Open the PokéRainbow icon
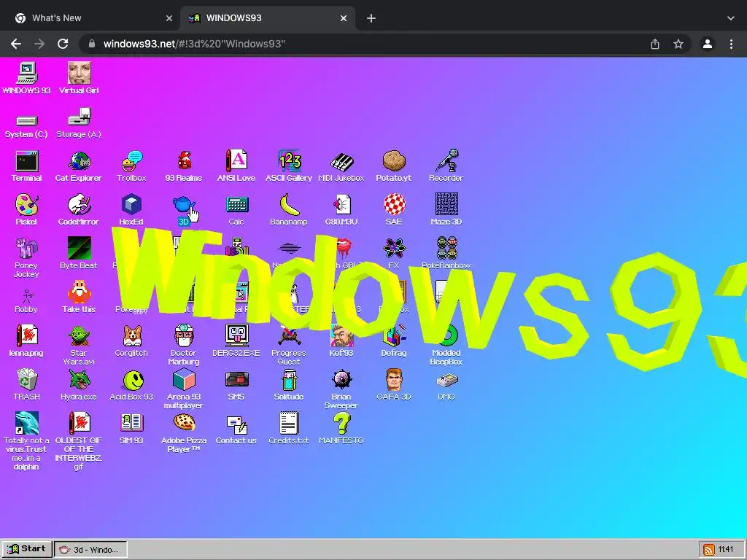The width and height of the screenshot is (747, 560). [x=446, y=248]
